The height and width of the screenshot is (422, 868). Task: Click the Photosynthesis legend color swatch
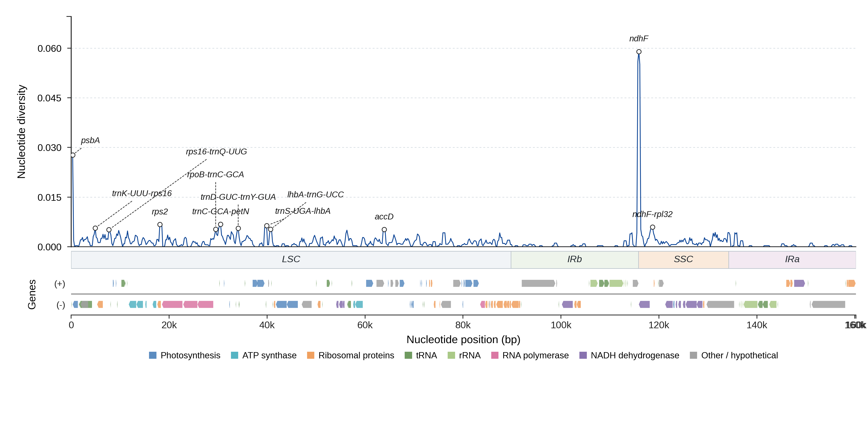[x=153, y=355]
